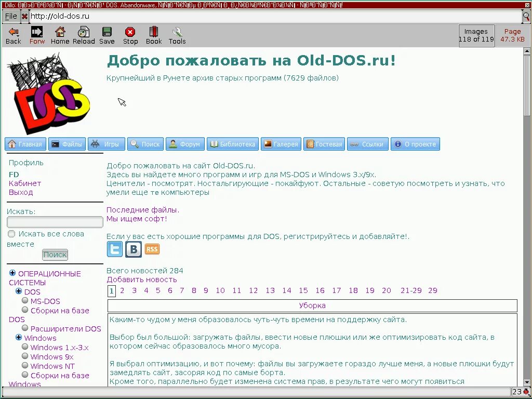
Task: Open the RSS feed icon
Action: click(152, 249)
